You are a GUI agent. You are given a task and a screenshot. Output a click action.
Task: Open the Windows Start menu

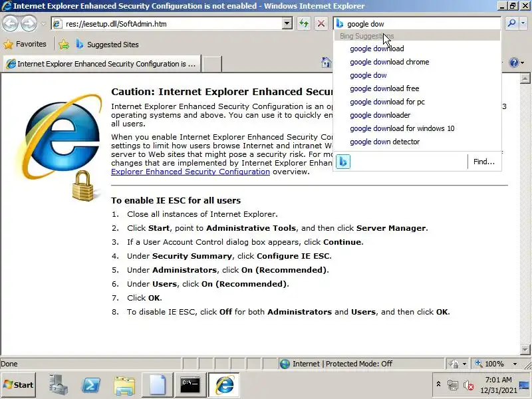point(19,385)
